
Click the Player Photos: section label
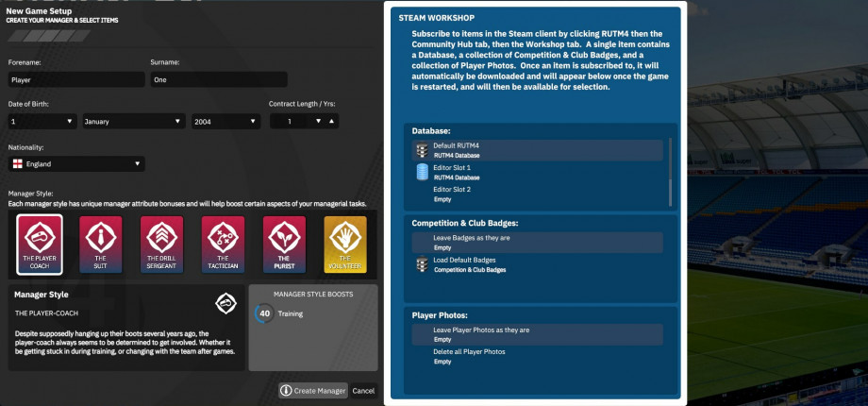pos(440,315)
